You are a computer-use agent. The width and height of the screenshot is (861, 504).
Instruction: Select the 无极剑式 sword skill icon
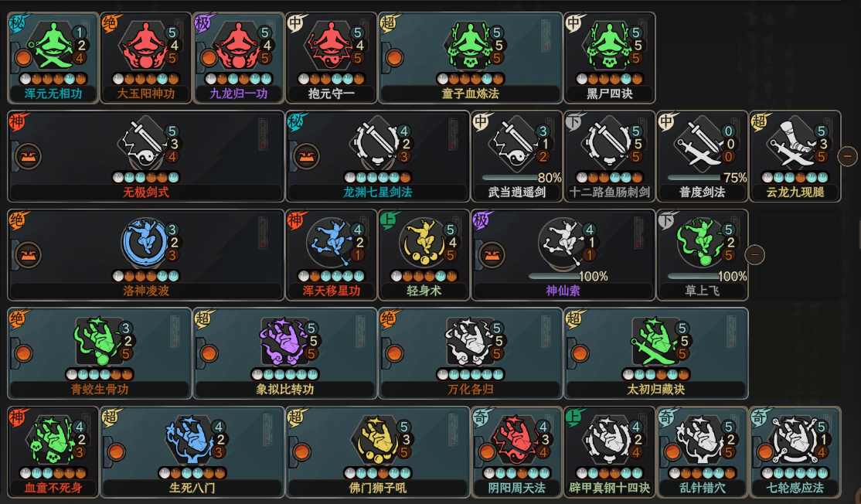[x=145, y=145]
